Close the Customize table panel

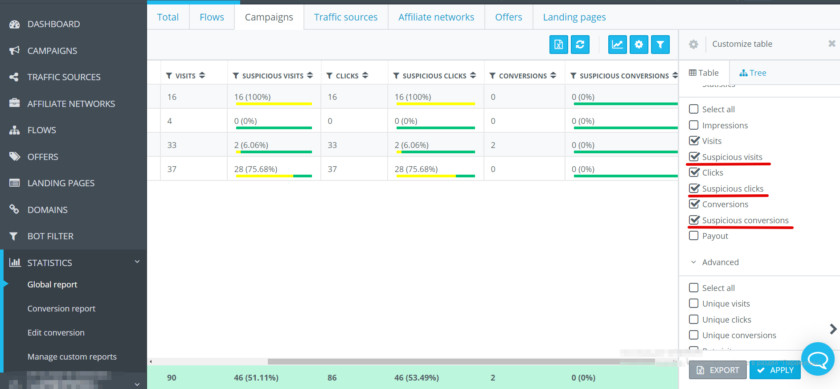point(831,43)
